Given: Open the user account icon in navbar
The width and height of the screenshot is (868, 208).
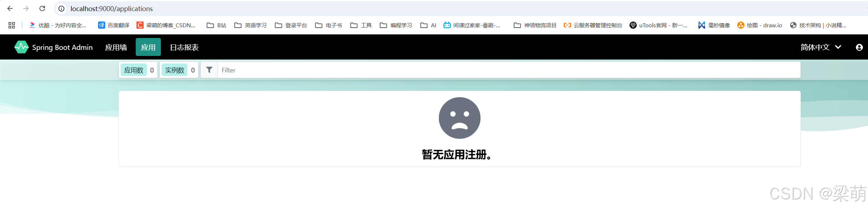Looking at the screenshot, I should (x=859, y=47).
